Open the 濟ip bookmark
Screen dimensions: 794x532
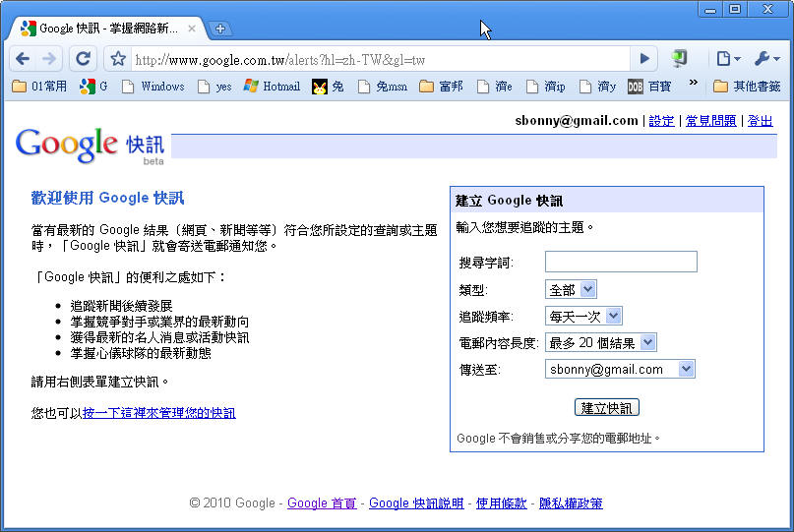click(x=546, y=87)
